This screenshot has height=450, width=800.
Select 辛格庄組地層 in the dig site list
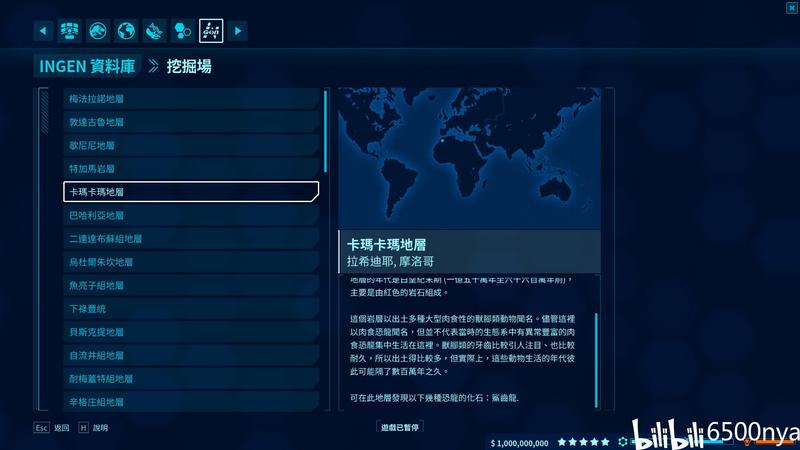point(191,402)
